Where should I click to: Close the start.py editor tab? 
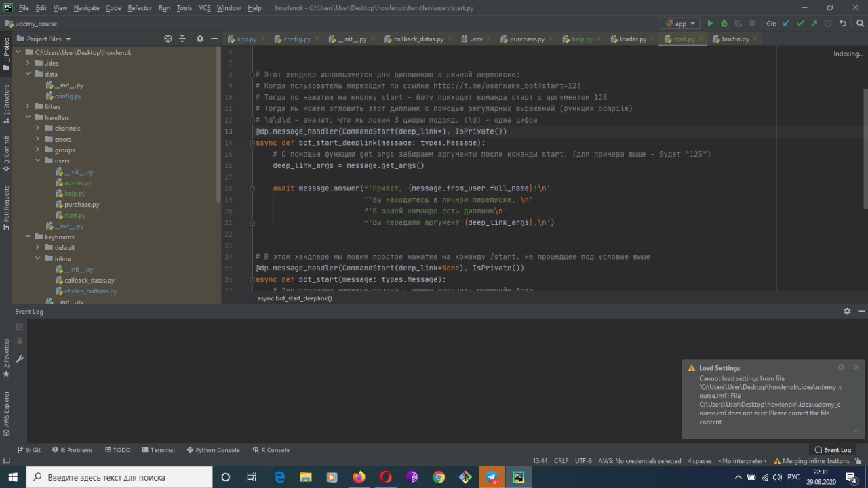pos(702,39)
